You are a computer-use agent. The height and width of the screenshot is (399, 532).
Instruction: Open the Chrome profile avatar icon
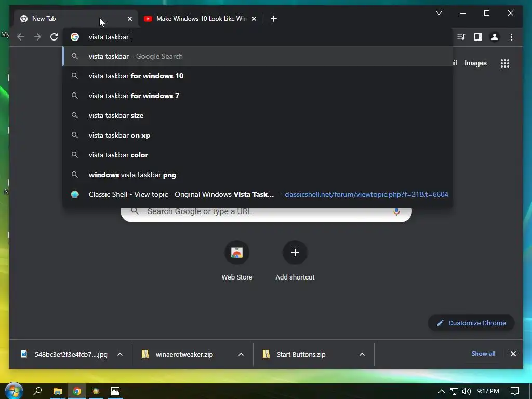coord(495,37)
